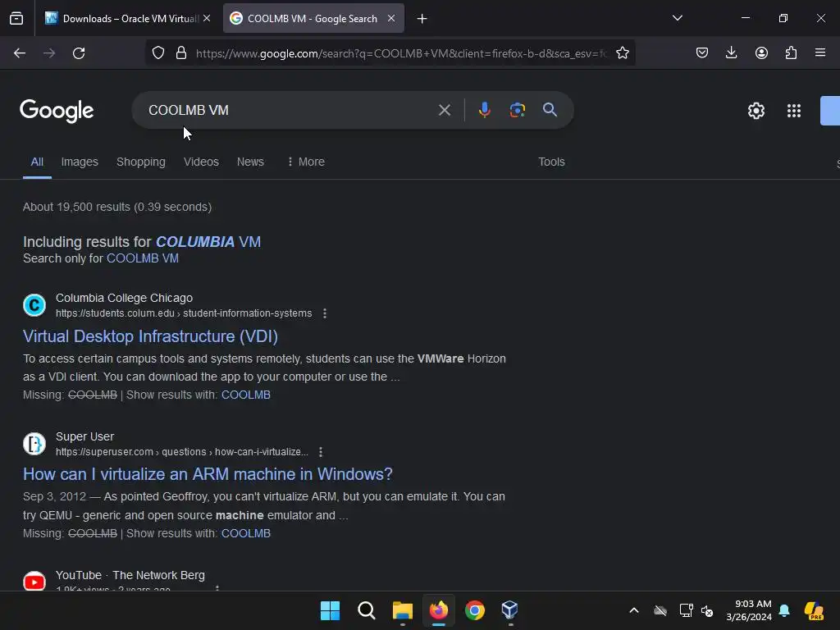Screen dimensions: 840x630
Task: Close the Downloads Oracle VM VirtualBox tab
Action: (207, 18)
